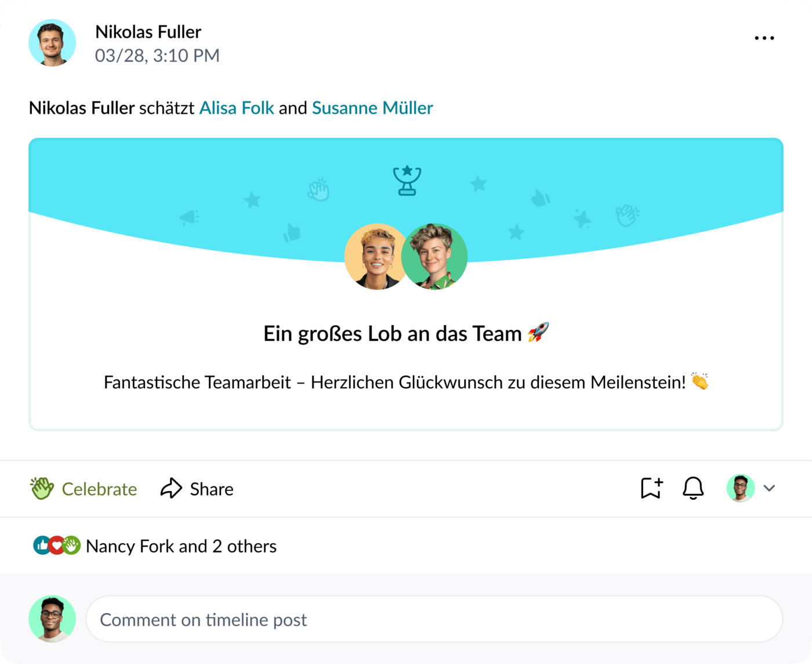Expand the user switcher chevron
The height and width of the screenshot is (664, 812).
click(x=770, y=488)
